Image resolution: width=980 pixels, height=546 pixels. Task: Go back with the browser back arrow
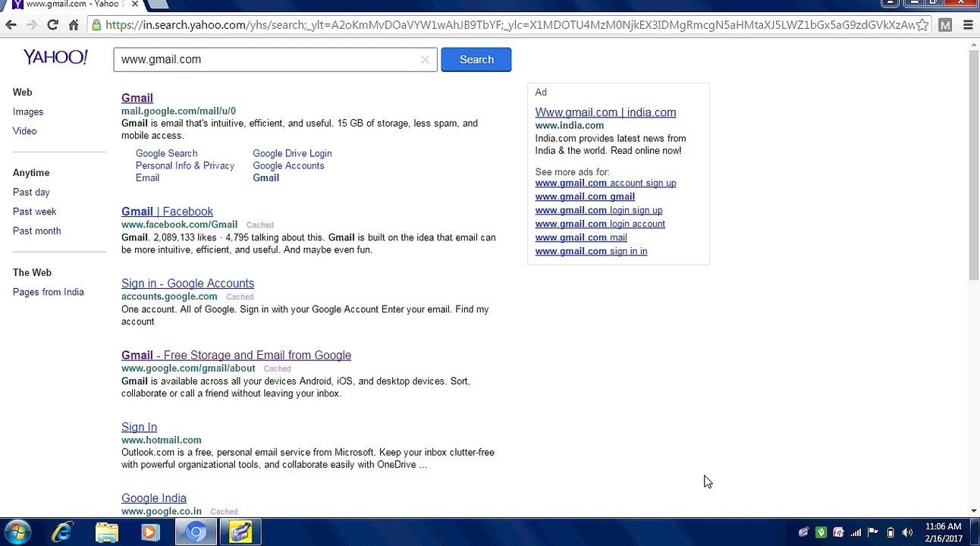coord(11,25)
